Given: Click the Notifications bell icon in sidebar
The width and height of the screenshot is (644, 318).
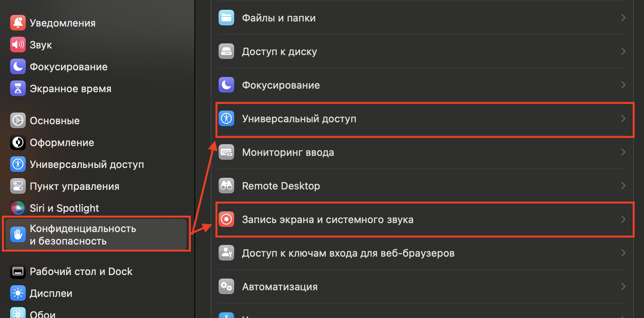Looking at the screenshot, I should pos(18,23).
